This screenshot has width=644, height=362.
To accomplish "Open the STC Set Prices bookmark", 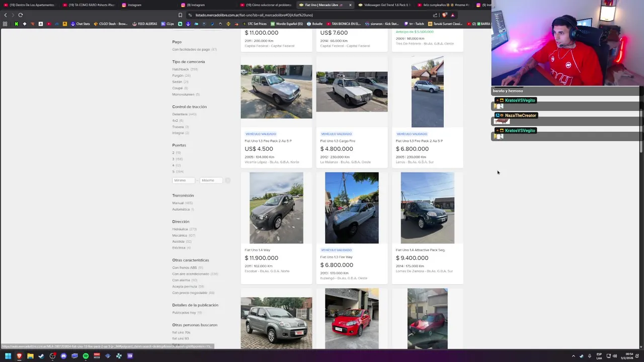I will (x=255, y=24).
